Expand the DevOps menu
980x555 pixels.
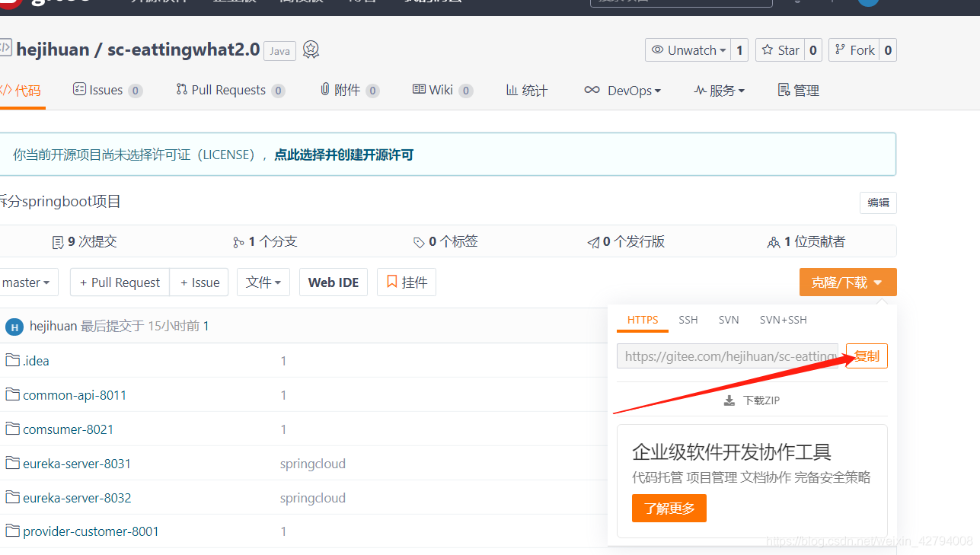(623, 91)
